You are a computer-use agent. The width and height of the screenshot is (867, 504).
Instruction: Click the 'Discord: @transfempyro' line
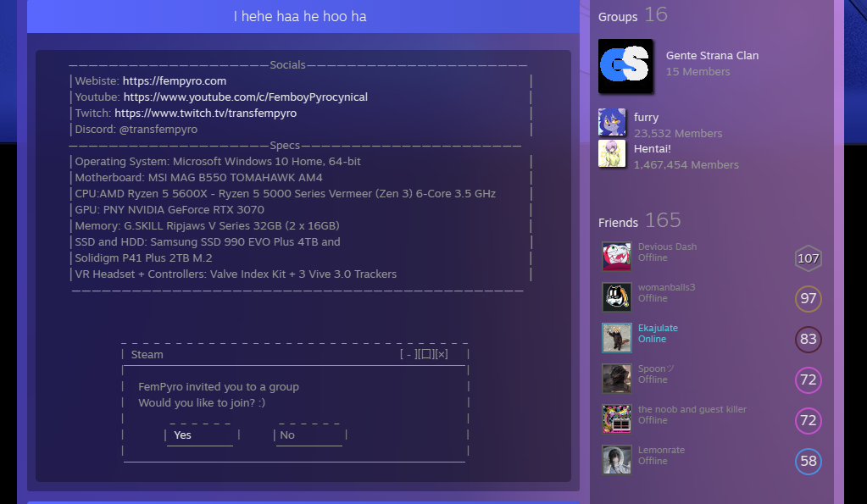136,129
